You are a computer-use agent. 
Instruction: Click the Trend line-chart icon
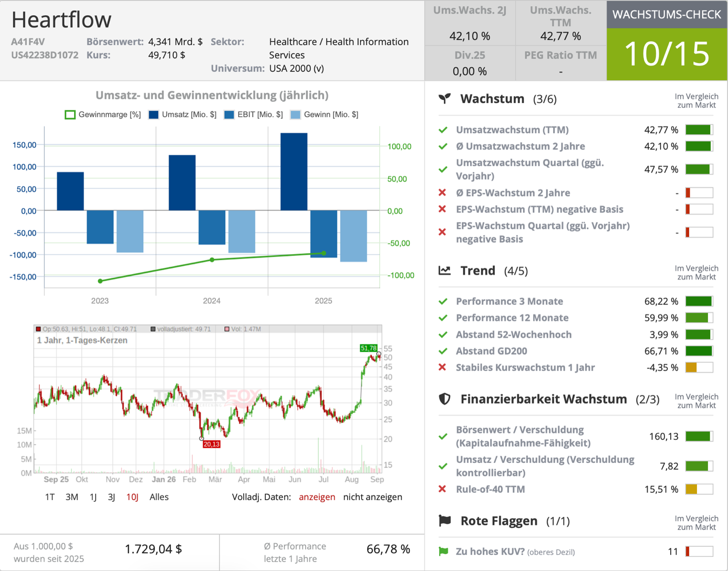click(x=445, y=270)
